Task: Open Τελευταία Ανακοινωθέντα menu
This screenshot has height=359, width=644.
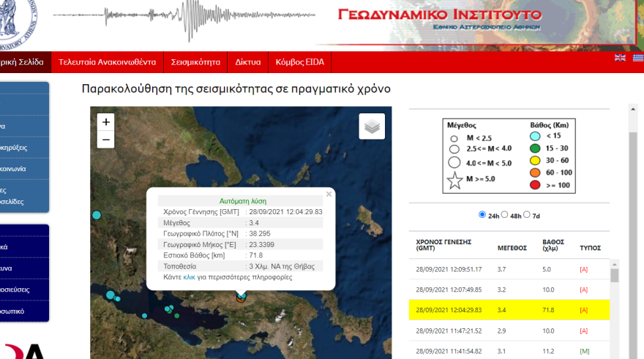Action: 107,62
